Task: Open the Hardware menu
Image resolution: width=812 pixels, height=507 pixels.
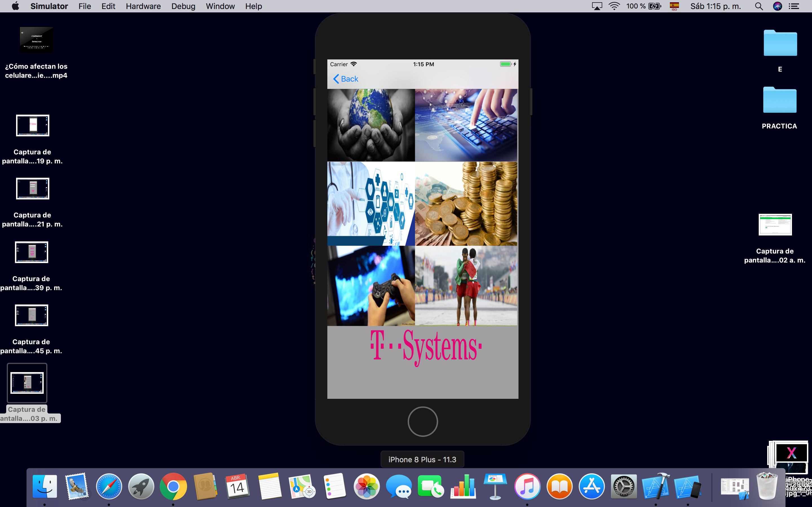Action: pyautogui.click(x=143, y=6)
